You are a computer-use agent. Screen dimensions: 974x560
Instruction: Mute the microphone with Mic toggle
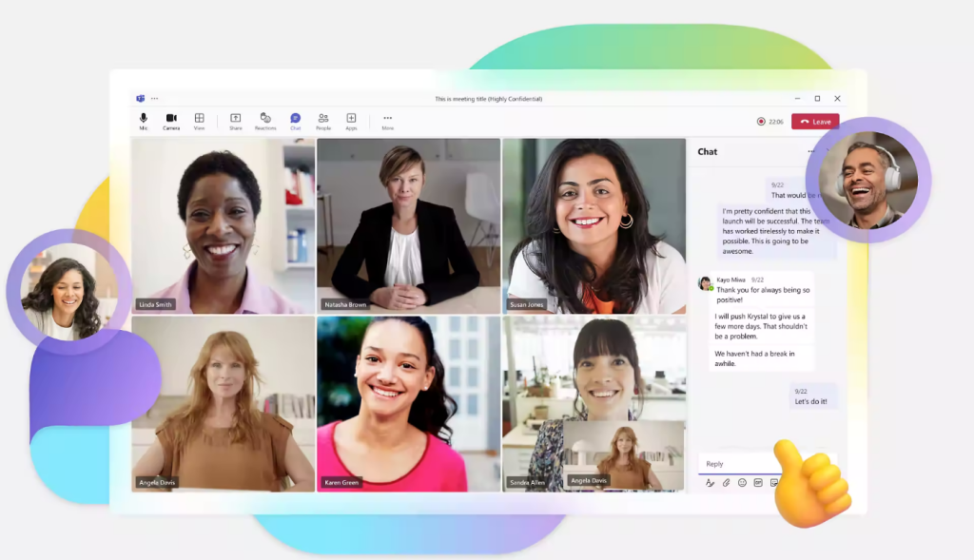144,120
